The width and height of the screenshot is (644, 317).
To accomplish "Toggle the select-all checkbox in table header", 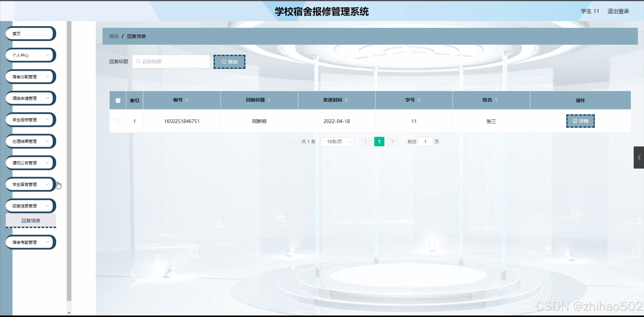I will pos(118,101).
